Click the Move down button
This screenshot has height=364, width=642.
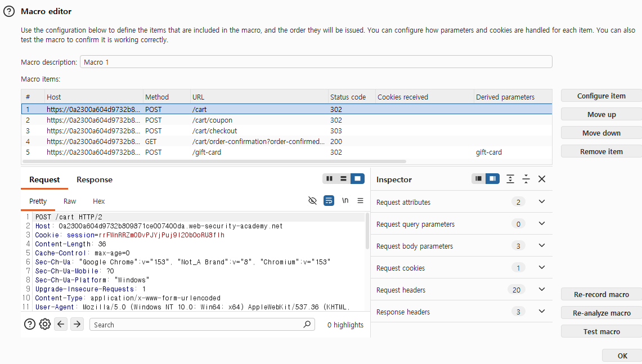601,133
